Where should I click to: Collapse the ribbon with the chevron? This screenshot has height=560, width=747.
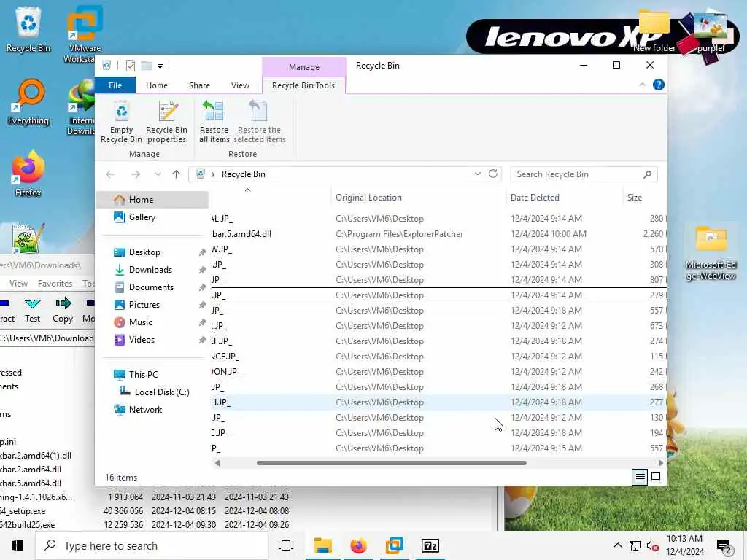pos(642,85)
